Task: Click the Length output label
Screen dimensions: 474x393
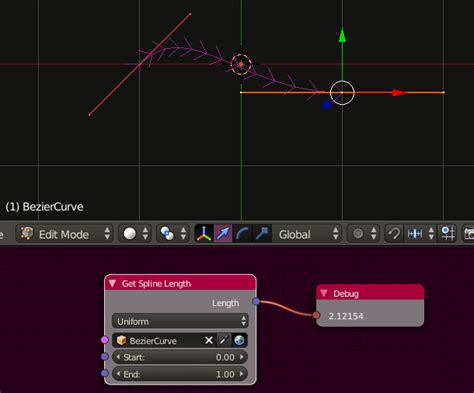Action: click(x=226, y=303)
